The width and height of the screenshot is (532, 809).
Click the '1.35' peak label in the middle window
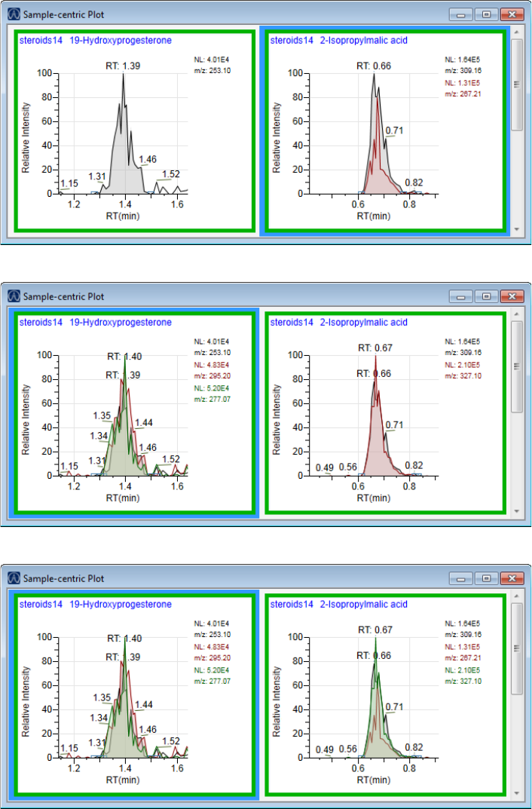[102, 415]
